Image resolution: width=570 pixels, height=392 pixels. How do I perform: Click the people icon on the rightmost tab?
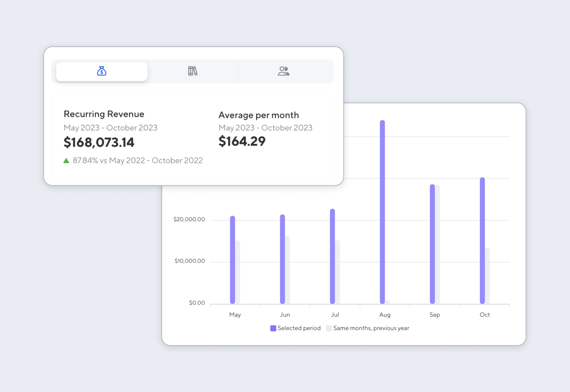pos(284,71)
